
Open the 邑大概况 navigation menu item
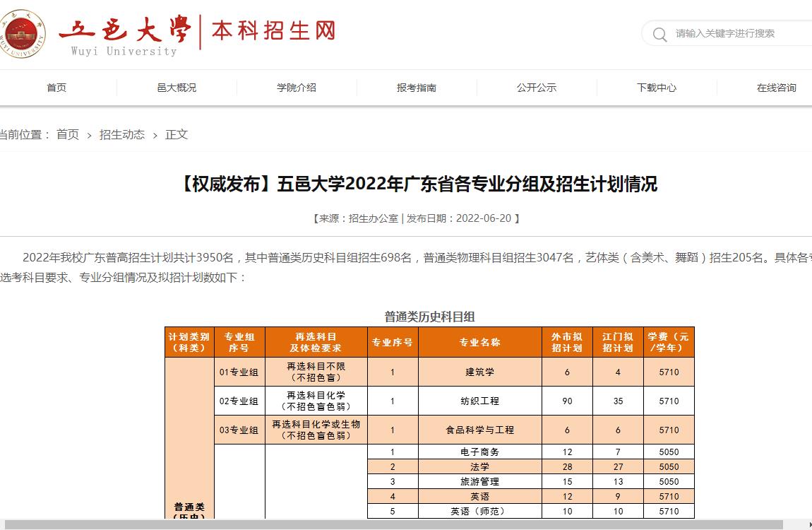point(177,88)
